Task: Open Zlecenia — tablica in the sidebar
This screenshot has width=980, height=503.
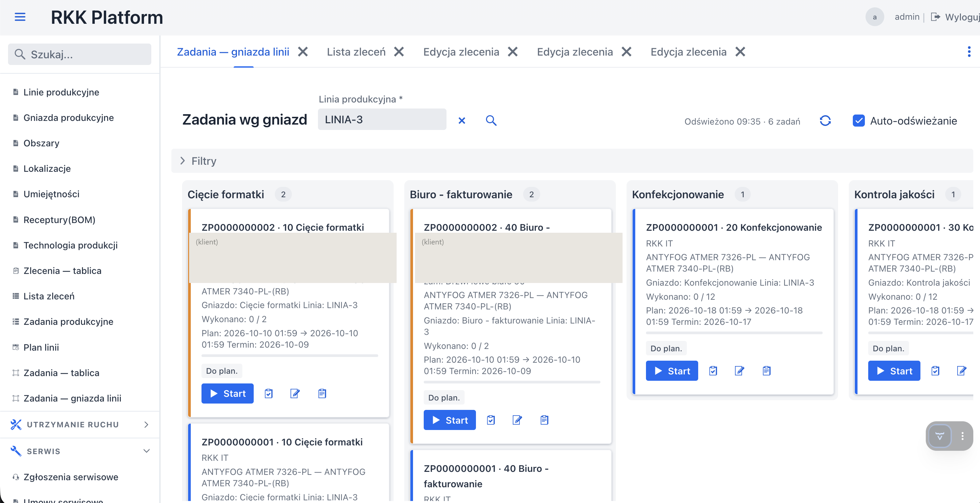Action: tap(62, 271)
